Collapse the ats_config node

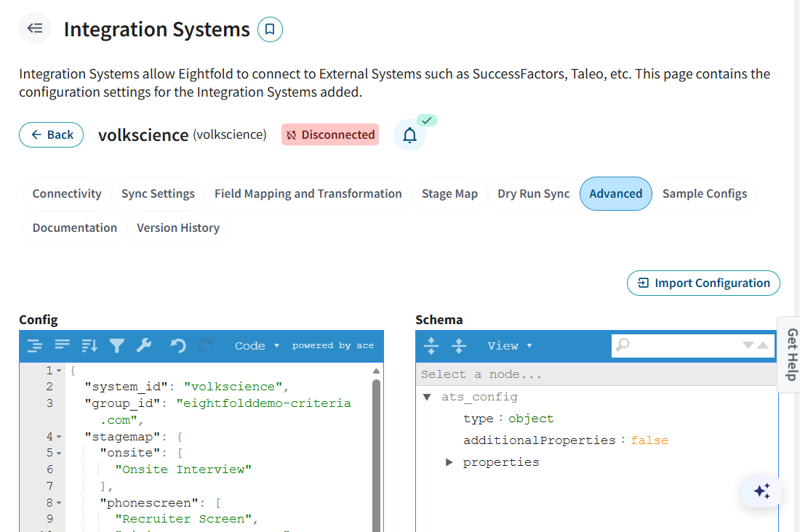427,397
